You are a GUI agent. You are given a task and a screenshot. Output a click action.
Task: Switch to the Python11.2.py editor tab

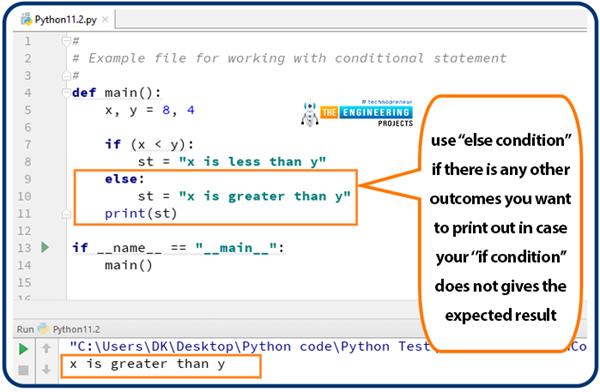[65, 20]
